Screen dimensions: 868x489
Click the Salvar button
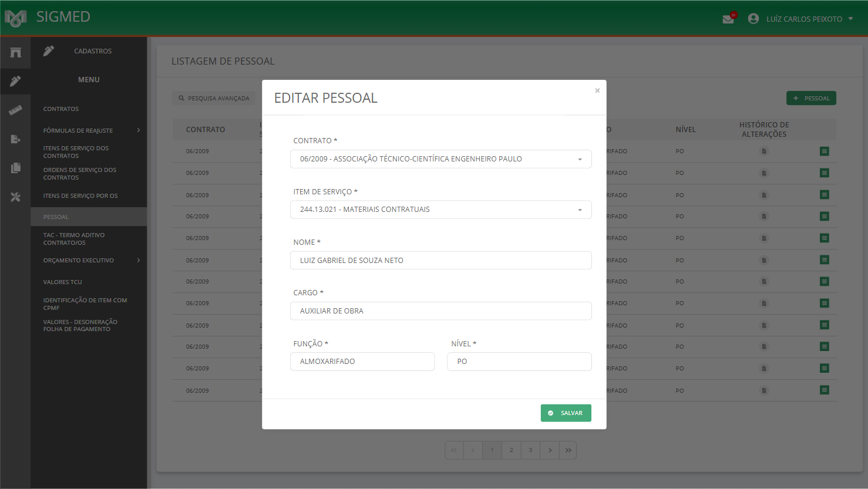tap(566, 413)
